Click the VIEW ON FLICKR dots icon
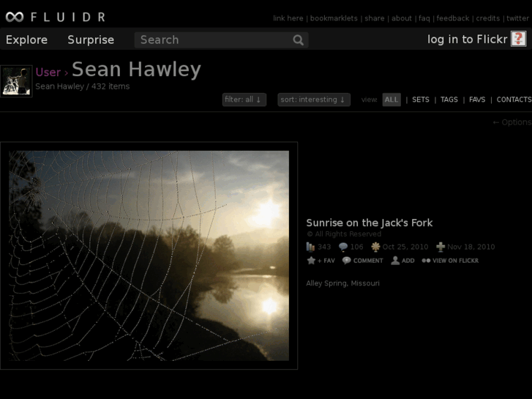 [426, 261]
